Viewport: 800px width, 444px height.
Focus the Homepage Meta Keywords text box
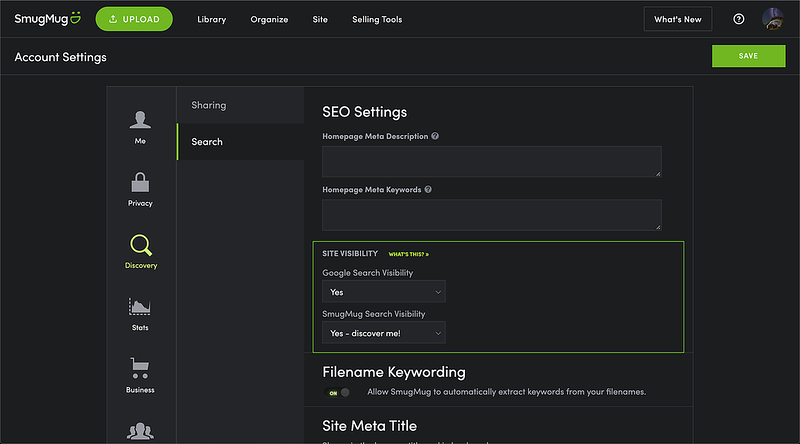492,215
